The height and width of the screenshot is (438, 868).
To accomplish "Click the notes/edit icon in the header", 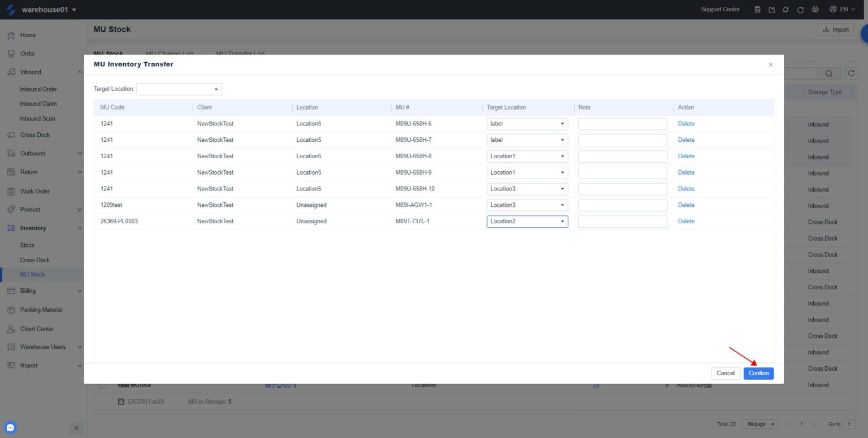I will coord(757,10).
